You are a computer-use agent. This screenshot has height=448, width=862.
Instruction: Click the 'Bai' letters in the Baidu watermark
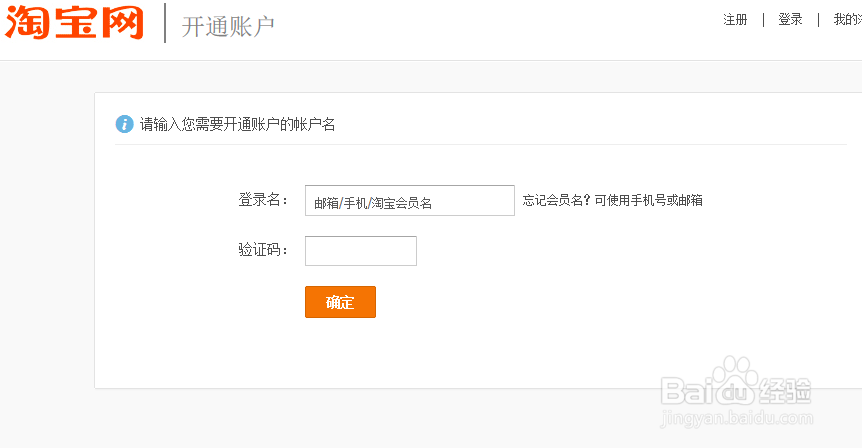(x=687, y=391)
